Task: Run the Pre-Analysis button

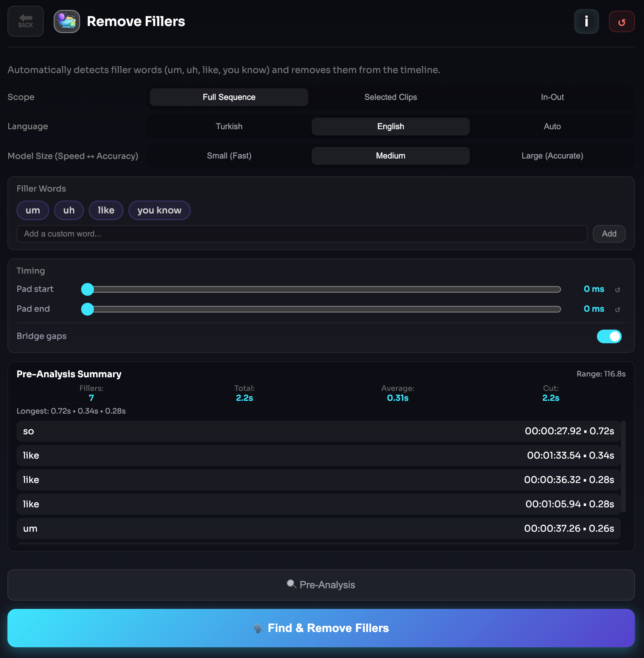Action: (321, 585)
